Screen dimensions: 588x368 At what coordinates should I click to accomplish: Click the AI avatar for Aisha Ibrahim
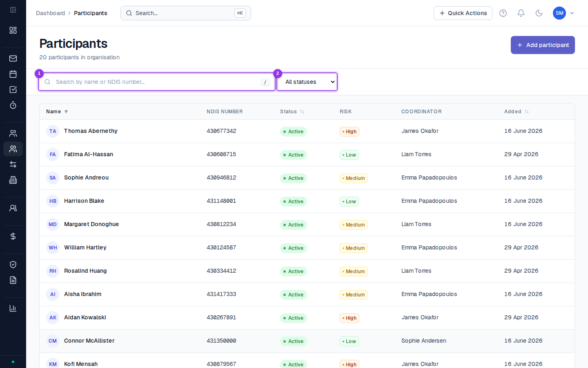click(53, 294)
